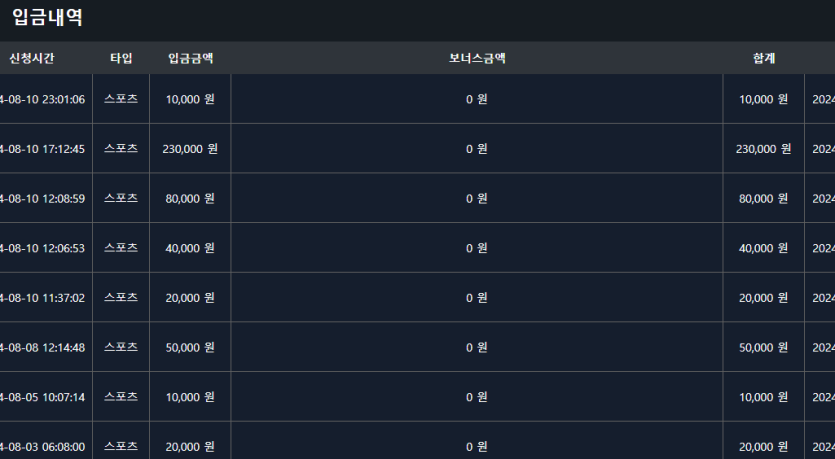Select the 23:01:06 deposit row timestamp
This screenshot has height=459, width=835.
click(x=43, y=99)
